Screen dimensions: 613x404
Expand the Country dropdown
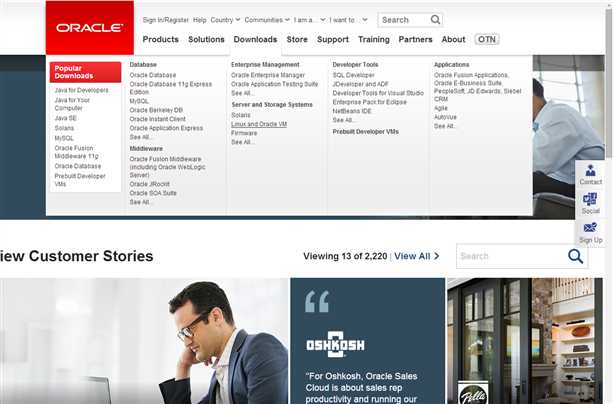click(x=225, y=20)
